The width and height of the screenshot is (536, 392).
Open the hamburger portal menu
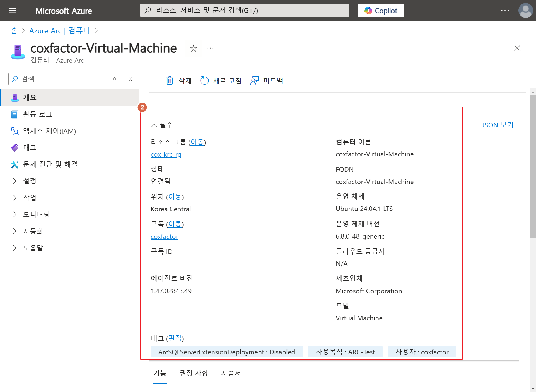tap(13, 11)
